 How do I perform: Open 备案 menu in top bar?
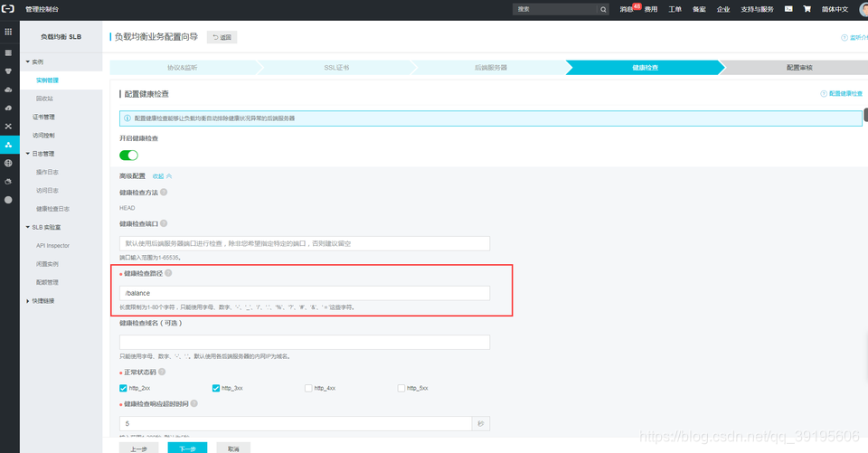pos(699,9)
